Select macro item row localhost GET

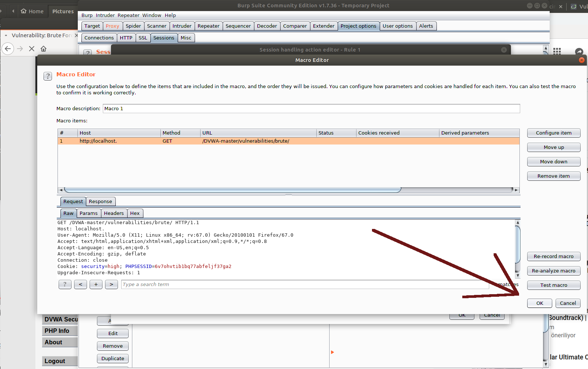point(289,141)
